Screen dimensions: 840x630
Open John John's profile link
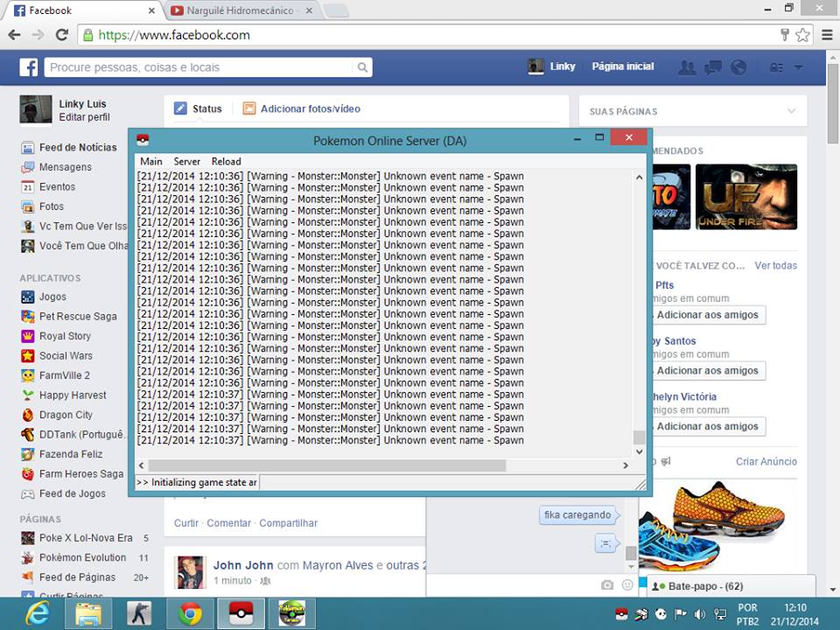[x=243, y=565]
